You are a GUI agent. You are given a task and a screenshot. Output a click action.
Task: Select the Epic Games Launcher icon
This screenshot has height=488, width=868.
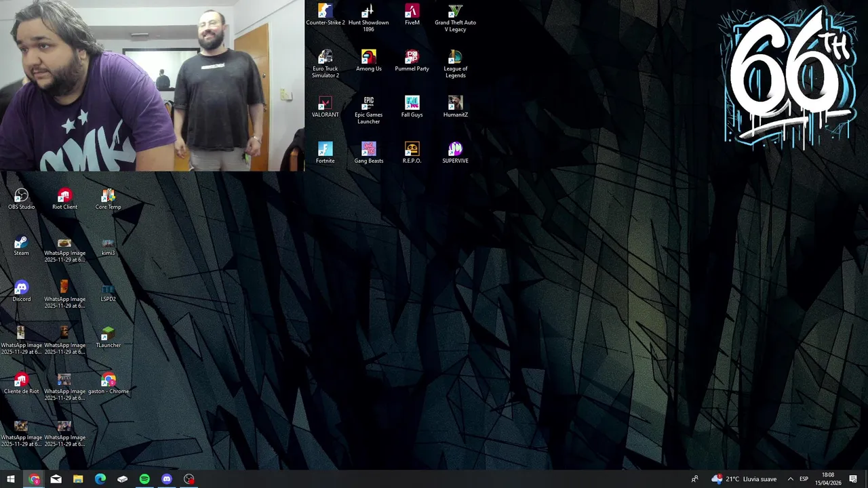369,110
